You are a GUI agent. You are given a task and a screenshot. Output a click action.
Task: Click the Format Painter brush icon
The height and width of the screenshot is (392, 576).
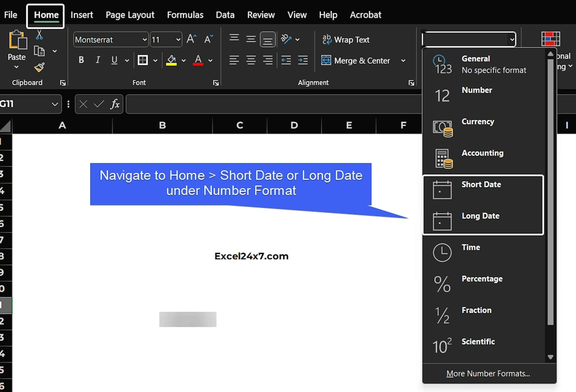coord(39,67)
